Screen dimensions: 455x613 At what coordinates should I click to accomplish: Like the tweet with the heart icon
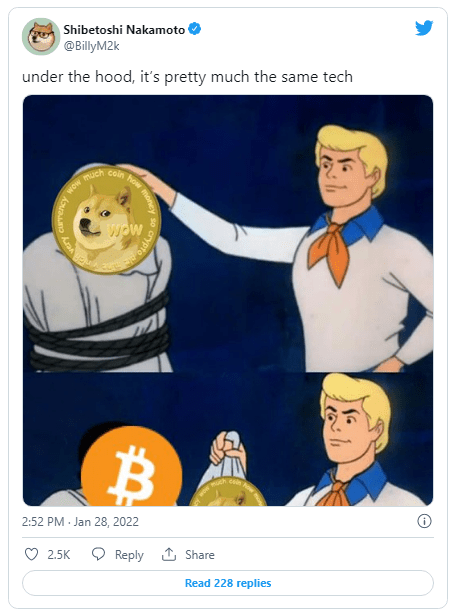click(31, 554)
